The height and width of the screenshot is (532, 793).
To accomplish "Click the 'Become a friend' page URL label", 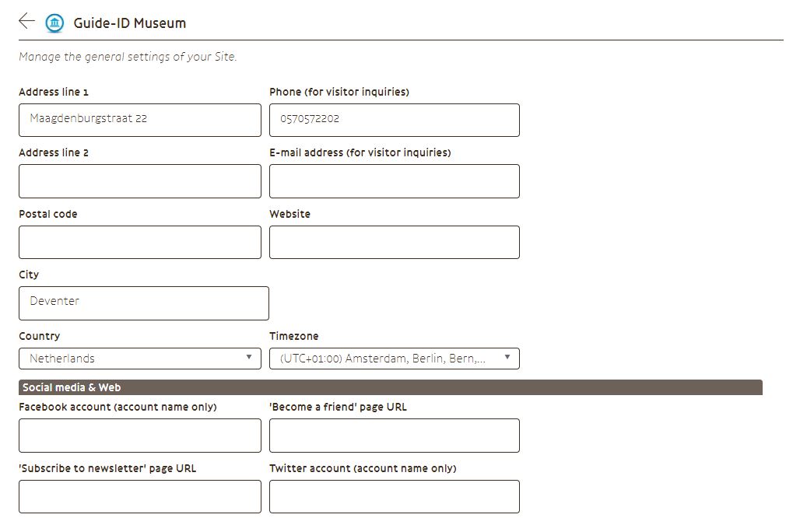I will 338,408.
